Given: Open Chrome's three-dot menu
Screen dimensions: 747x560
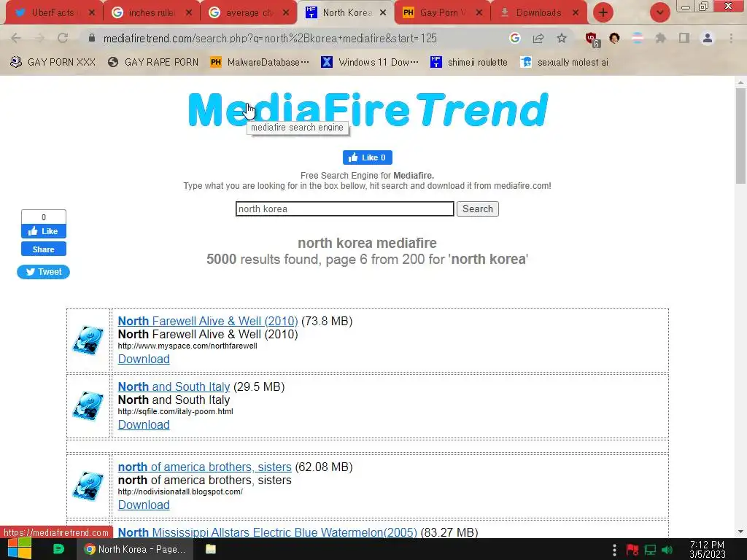Looking at the screenshot, I should coord(731,38).
